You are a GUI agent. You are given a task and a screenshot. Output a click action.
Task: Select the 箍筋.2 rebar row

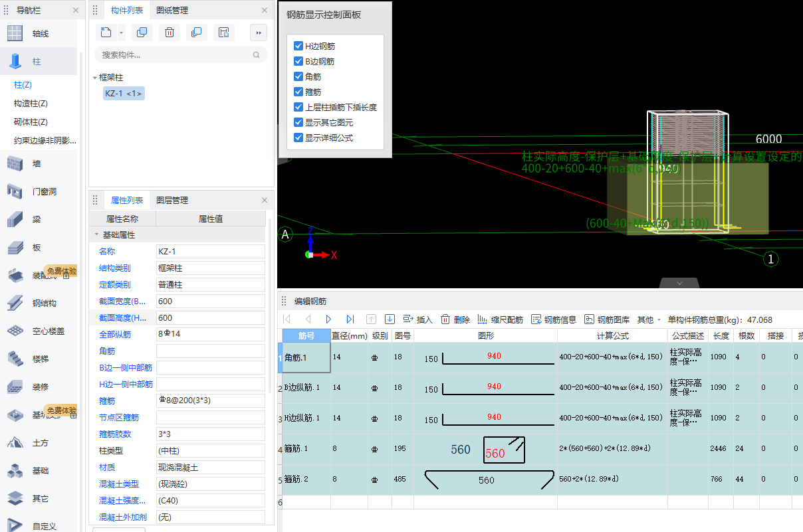click(306, 479)
